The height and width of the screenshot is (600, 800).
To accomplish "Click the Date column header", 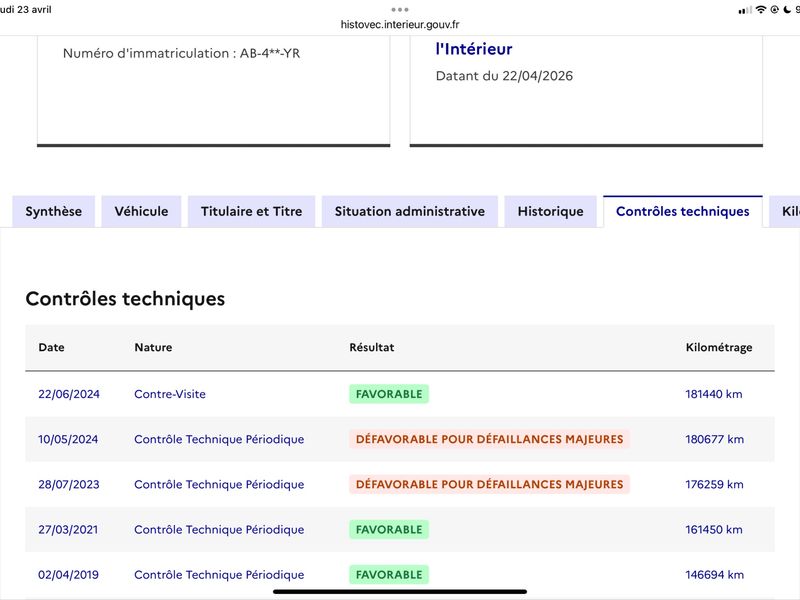I will tap(52, 347).
